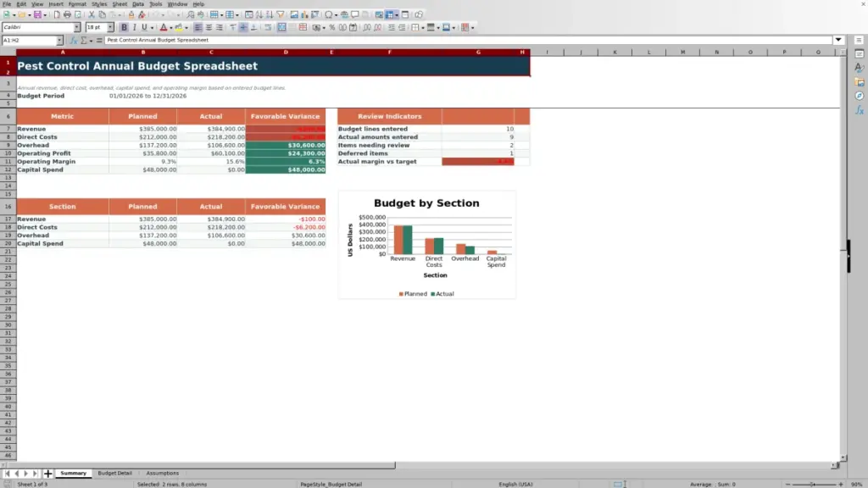
Task: Open the font size dropdown
Action: tap(110, 27)
